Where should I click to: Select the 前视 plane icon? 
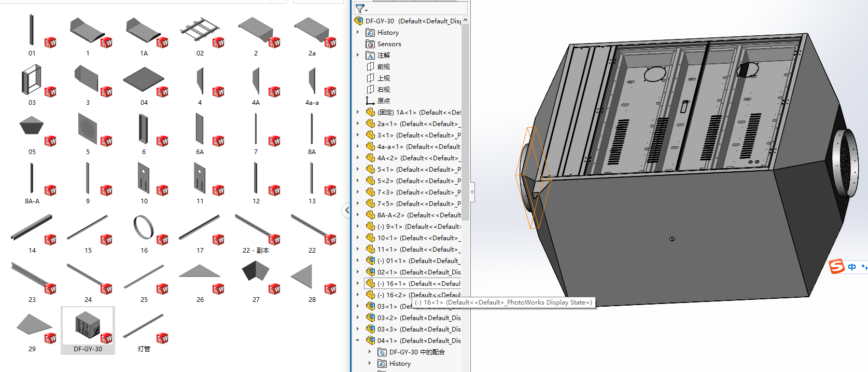coord(370,67)
